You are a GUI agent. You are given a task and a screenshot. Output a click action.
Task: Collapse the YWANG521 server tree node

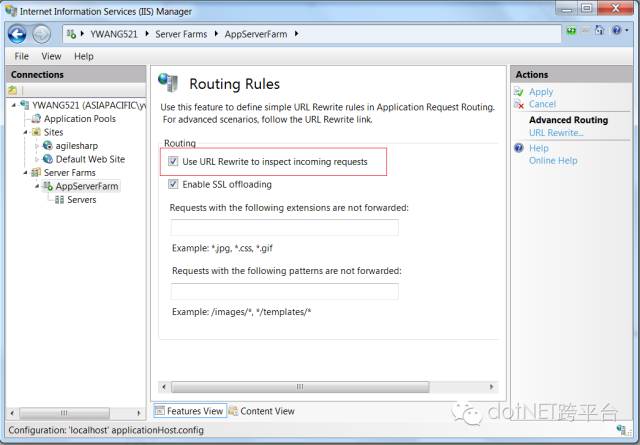[14, 105]
